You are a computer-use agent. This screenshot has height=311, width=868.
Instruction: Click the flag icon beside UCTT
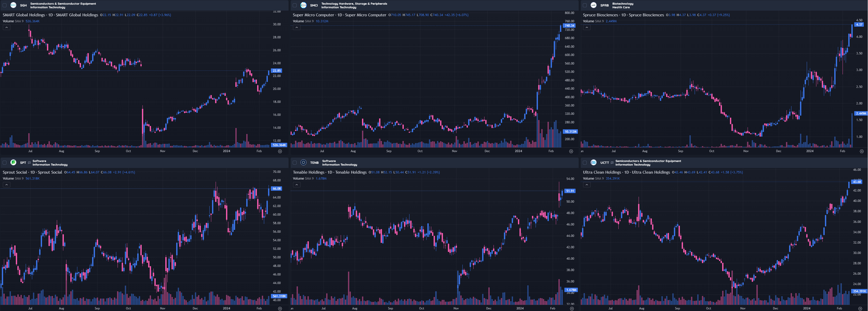pos(612,163)
